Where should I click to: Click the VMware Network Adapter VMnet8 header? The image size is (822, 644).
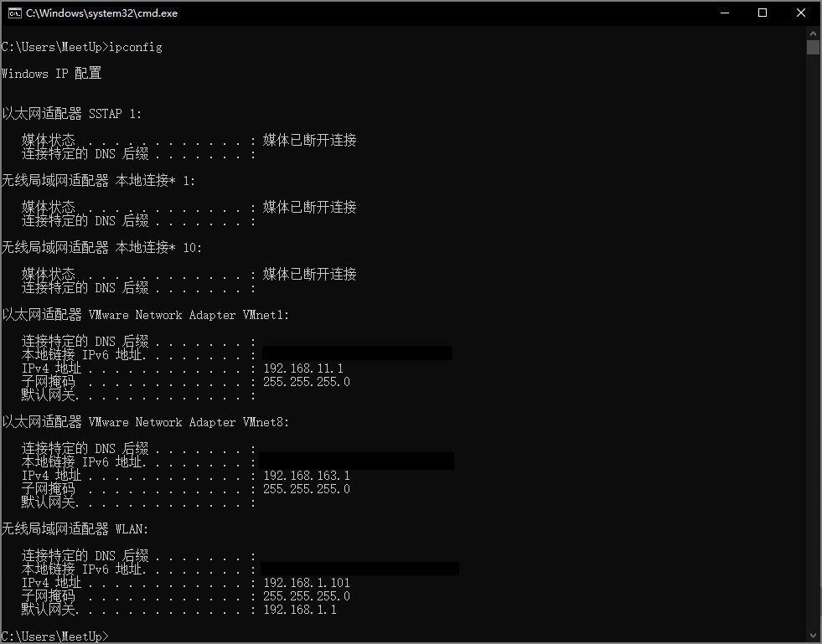146,422
